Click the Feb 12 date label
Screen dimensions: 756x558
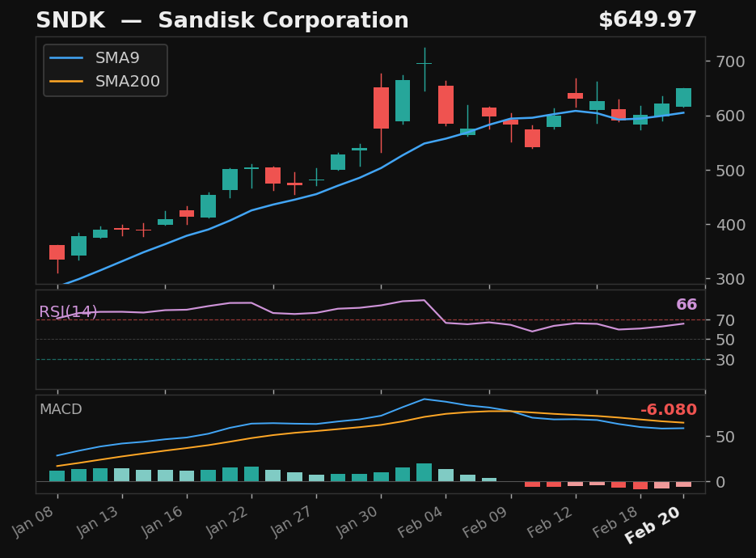coord(550,522)
